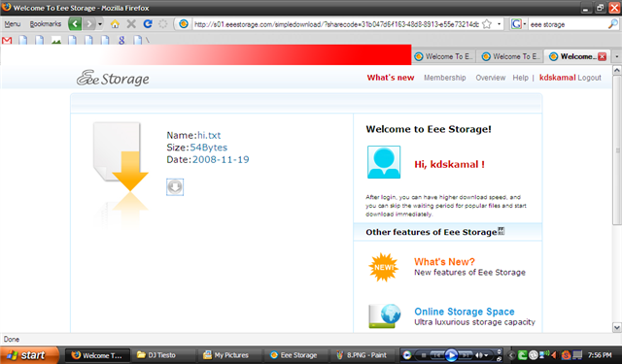Click the page scrollbar up arrow

(617, 71)
